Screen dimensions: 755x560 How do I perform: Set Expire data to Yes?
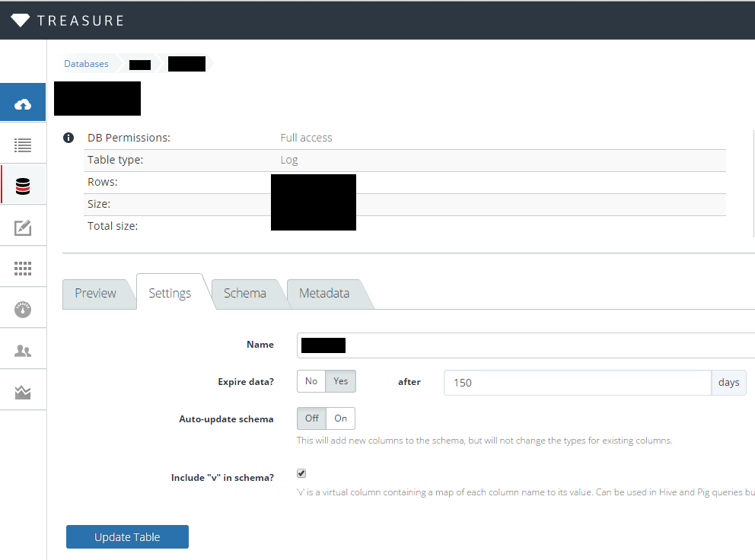[340, 381]
